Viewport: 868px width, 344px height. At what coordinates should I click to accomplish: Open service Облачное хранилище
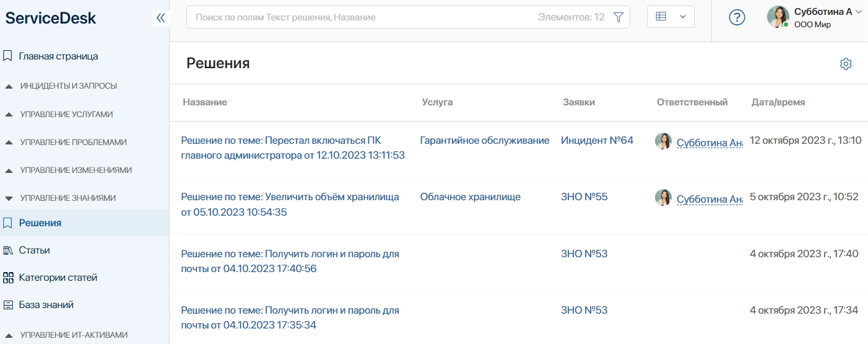(x=471, y=197)
